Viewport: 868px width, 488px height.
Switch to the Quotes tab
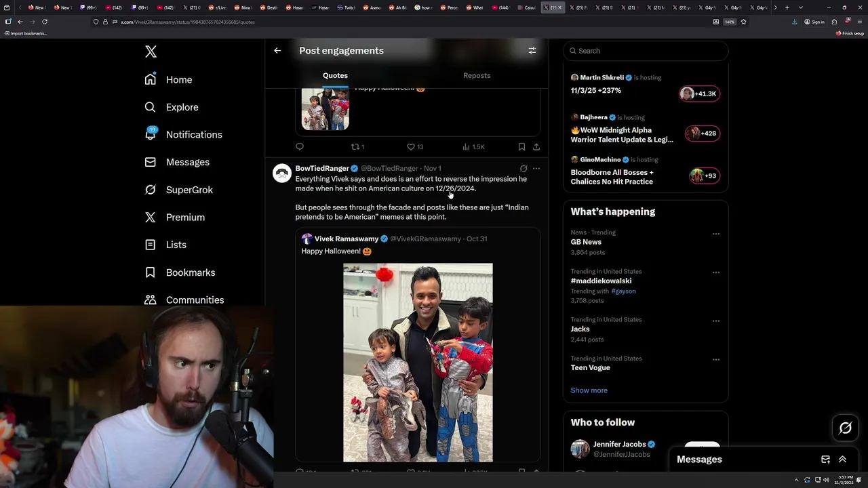pyautogui.click(x=335, y=75)
